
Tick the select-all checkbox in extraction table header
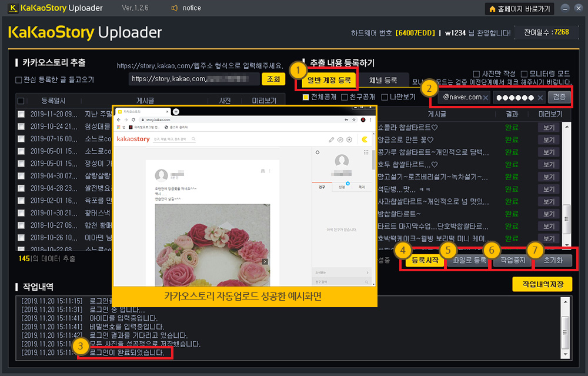coord(21,101)
